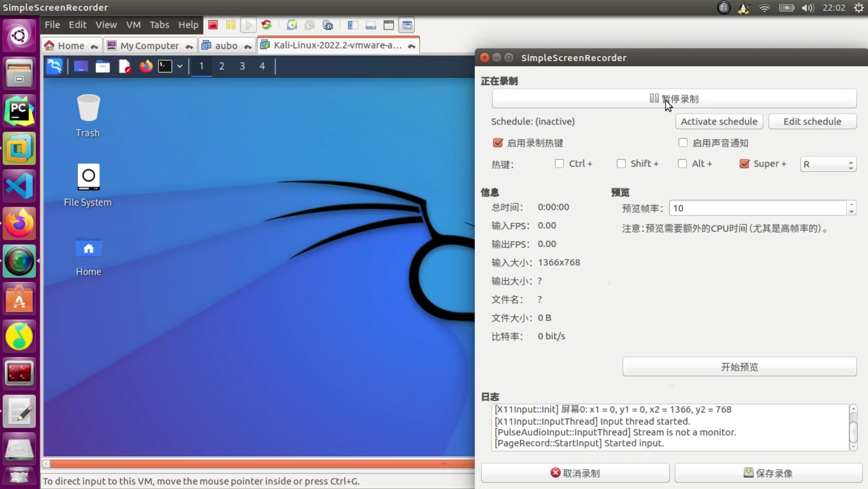This screenshot has height=489, width=868.
Task: Toggle the thumbnail bar icon in VMware toolbar
Action: 371,25
